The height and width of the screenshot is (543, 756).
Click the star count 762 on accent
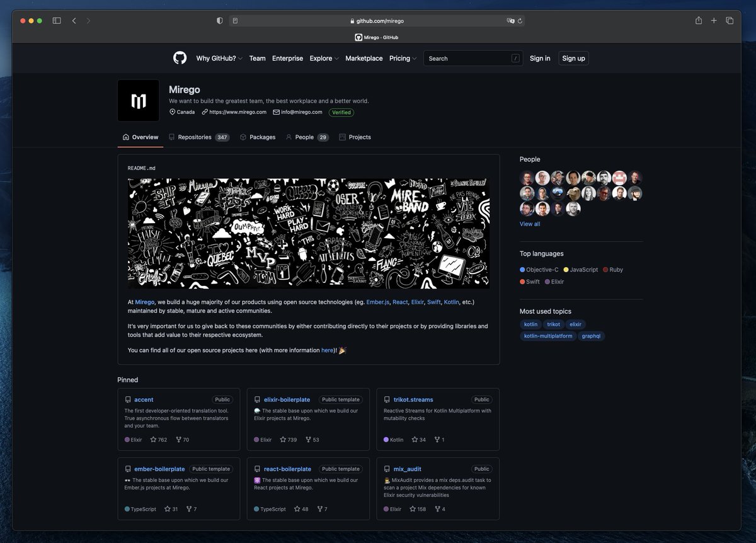[x=159, y=440]
